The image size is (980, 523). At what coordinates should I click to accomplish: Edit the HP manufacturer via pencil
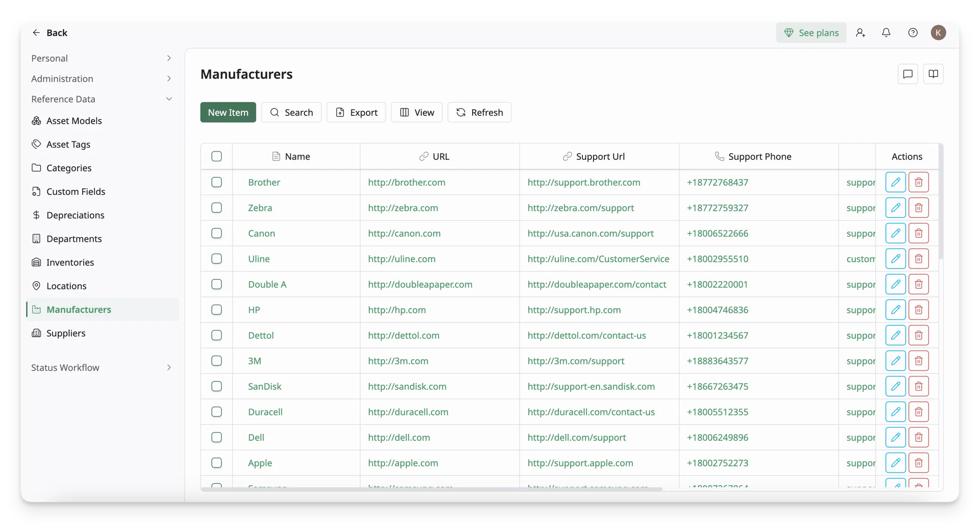tap(895, 310)
